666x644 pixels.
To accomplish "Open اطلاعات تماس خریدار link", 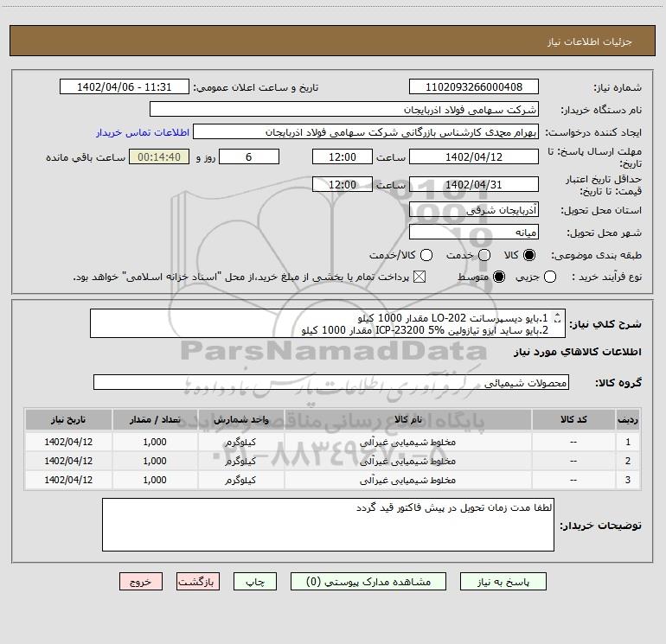I will pos(143,132).
